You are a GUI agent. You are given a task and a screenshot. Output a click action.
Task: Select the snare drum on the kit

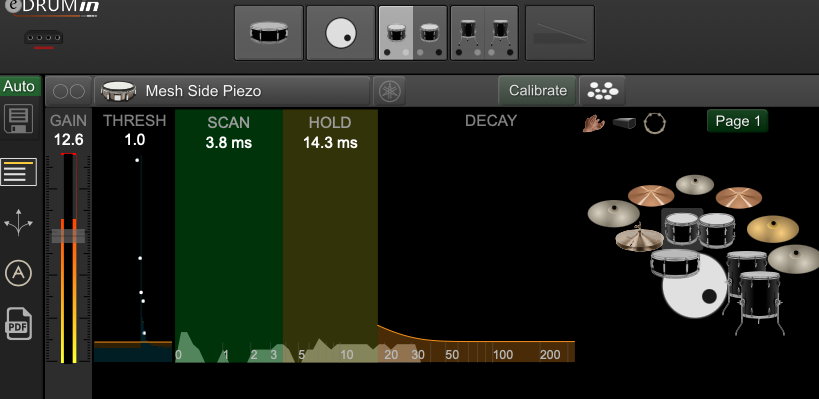tap(675, 263)
